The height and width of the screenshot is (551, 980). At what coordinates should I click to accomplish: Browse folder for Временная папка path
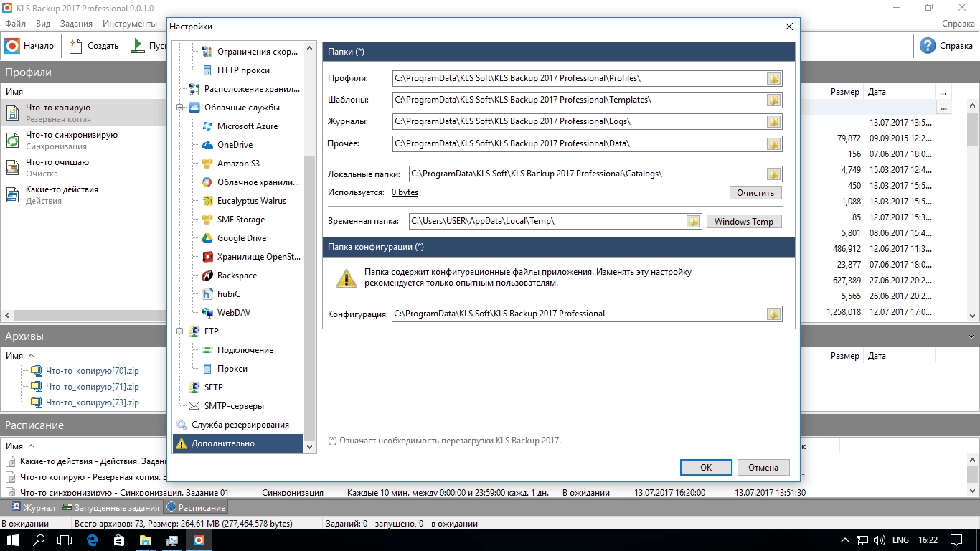point(693,222)
